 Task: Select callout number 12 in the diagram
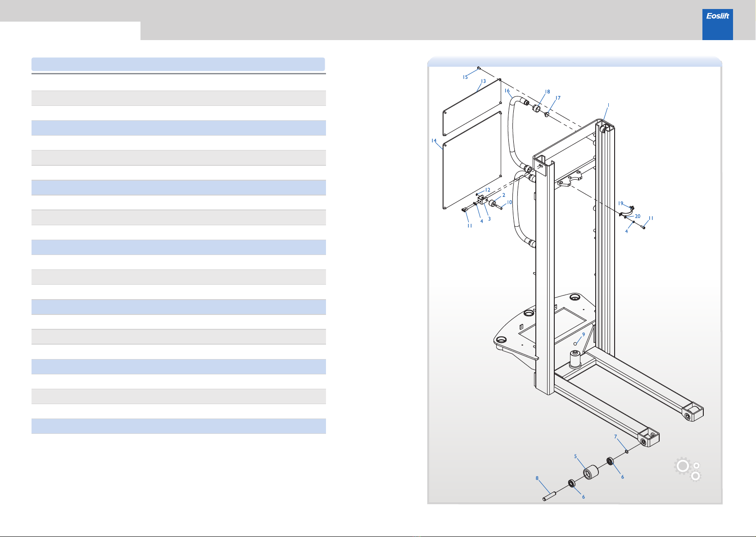click(488, 190)
